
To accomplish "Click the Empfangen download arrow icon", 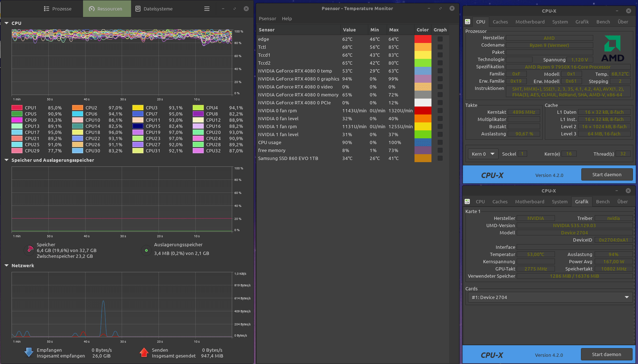I will (29, 352).
